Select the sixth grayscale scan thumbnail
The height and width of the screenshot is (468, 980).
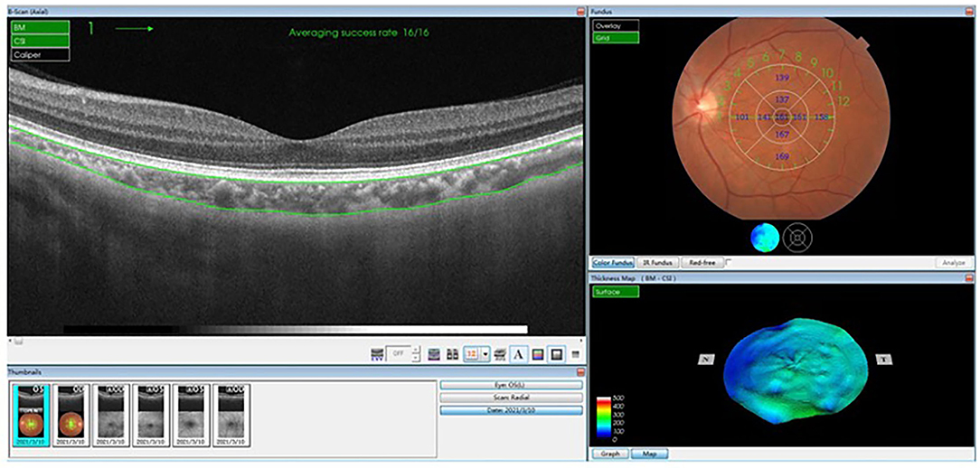231,415
